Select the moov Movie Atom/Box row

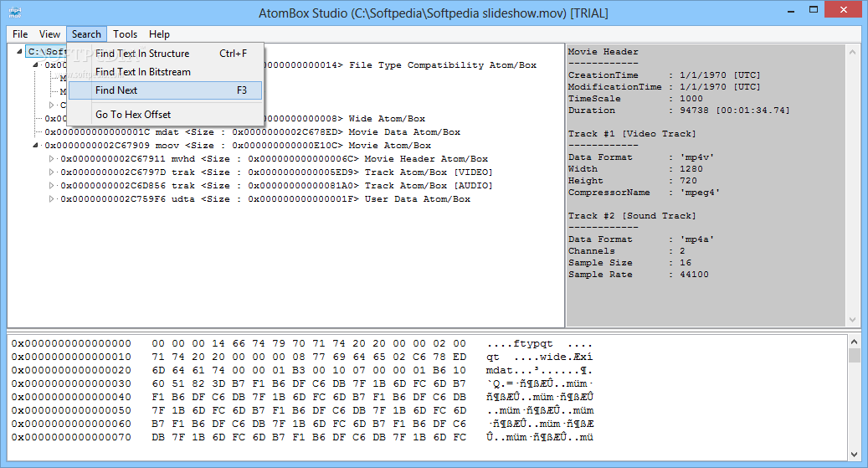tap(238, 146)
